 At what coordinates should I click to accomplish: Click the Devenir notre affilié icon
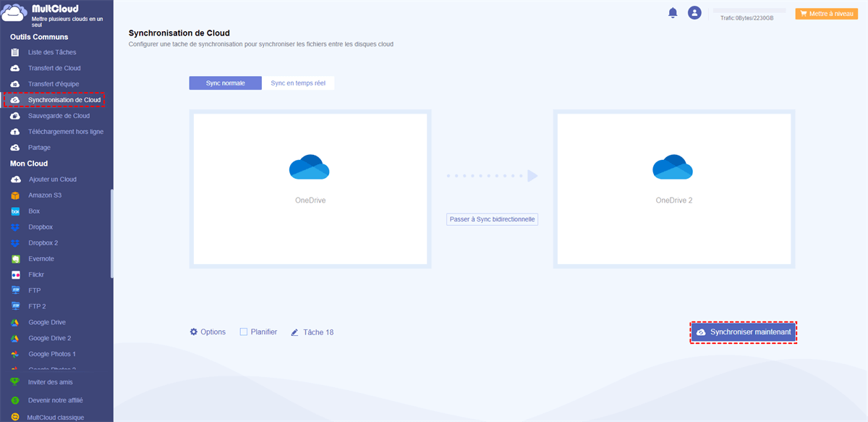pos(15,400)
